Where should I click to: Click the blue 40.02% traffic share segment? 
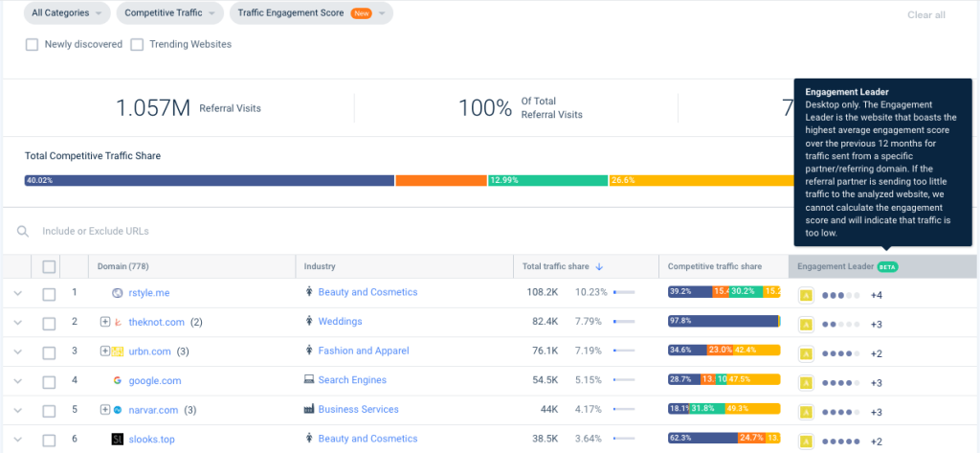(210, 180)
